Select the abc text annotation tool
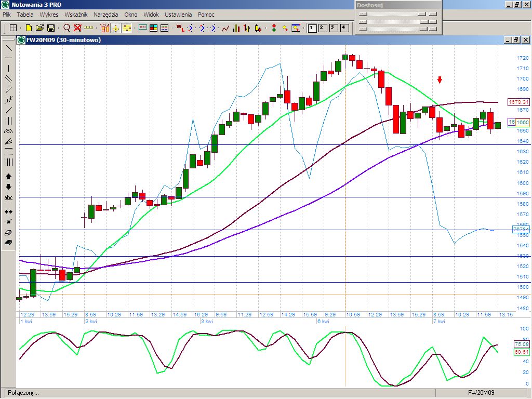The width and height of the screenshot is (532, 399). 8,198
